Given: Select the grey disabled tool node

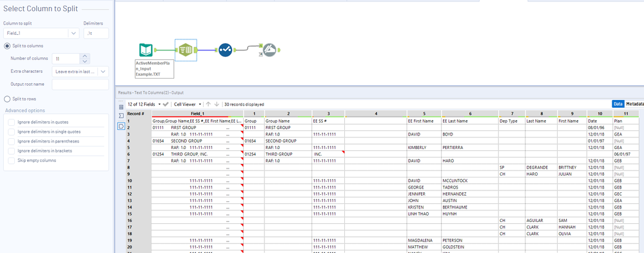Looking at the screenshot, I should [270, 50].
